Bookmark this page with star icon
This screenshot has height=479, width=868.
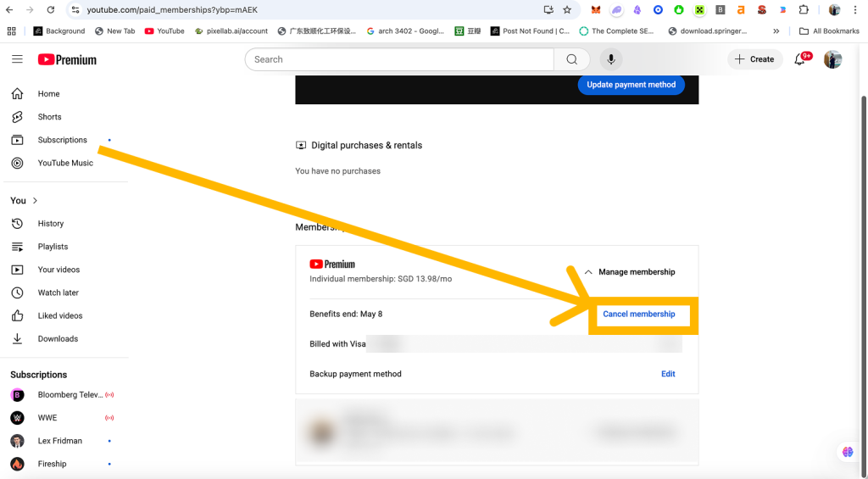coord(567,10)
